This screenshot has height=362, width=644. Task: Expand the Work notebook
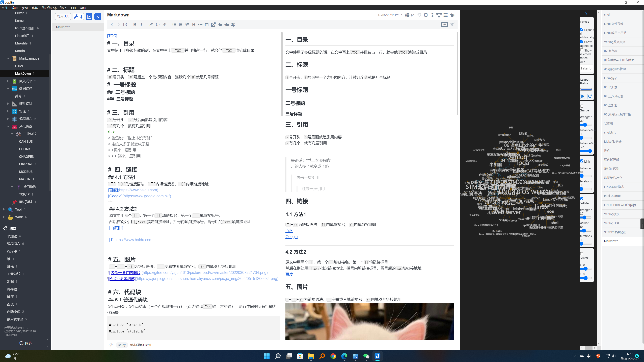click(x=4, y=217)
